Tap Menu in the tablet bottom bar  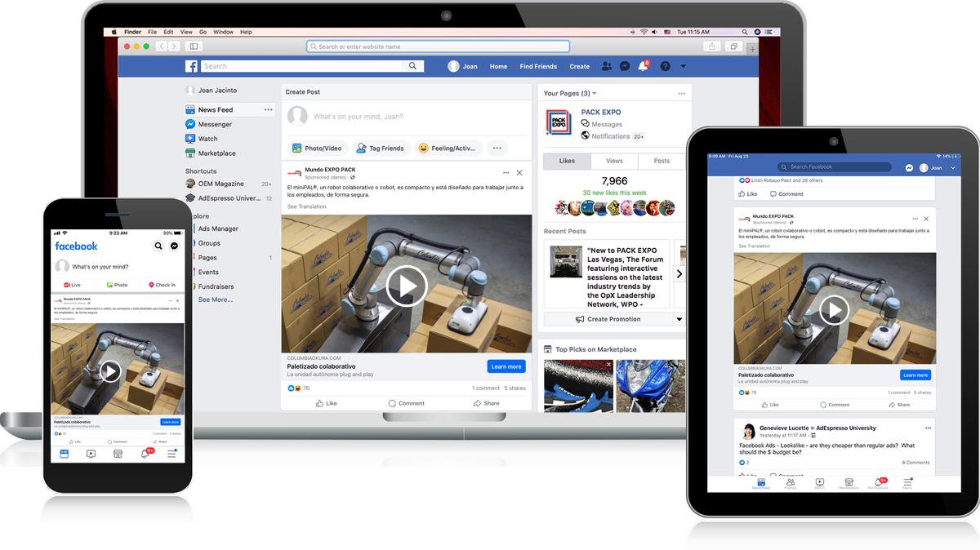907,484
